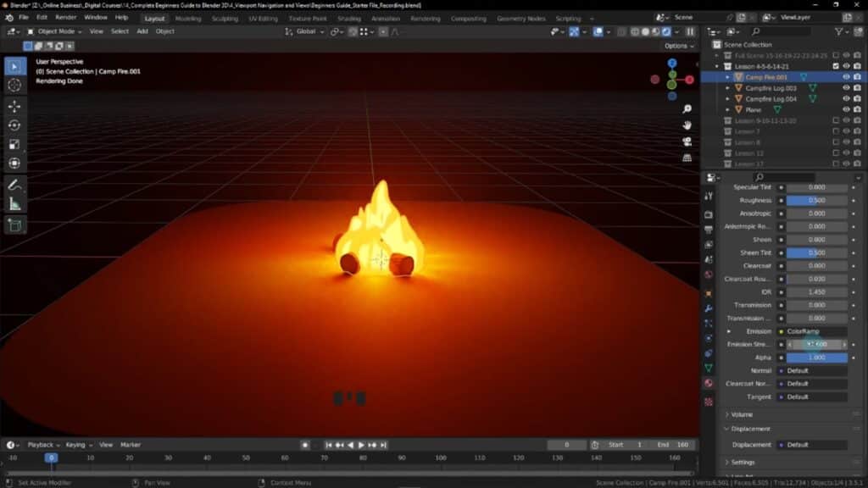The height and width of the screenshot is (488, 868).
Task: Open the Render menu
Action: tap(66, 18)
